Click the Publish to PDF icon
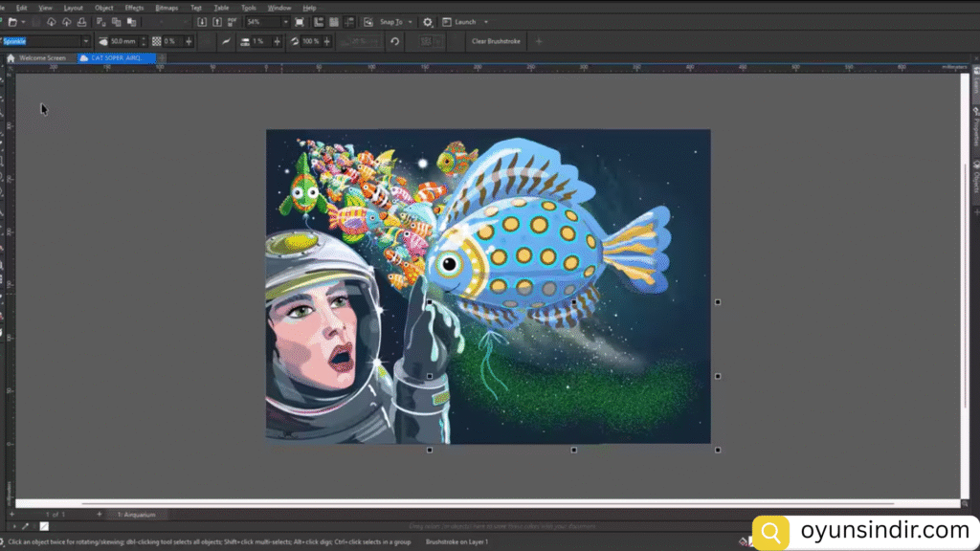The height and width of the screenshot is (551, 980). pyautogui.click(x=233, y=22)
